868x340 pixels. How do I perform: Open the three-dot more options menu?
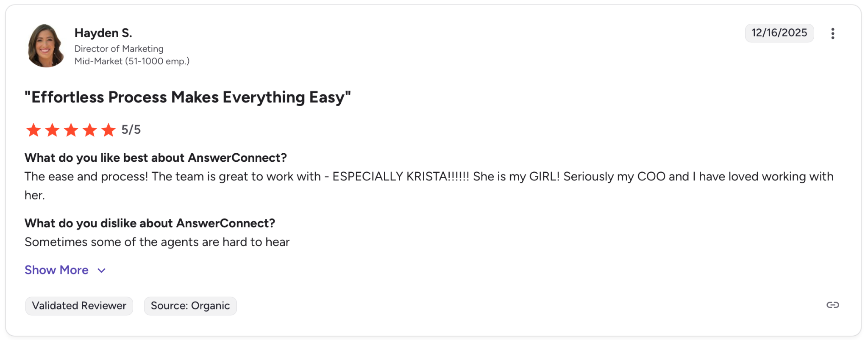click(x=832, y=33)
